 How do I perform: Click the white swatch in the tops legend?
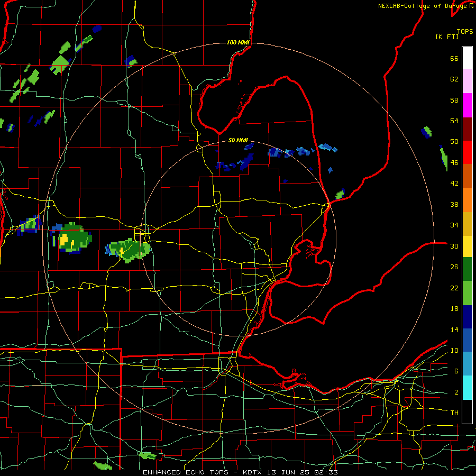pos(467,58)
